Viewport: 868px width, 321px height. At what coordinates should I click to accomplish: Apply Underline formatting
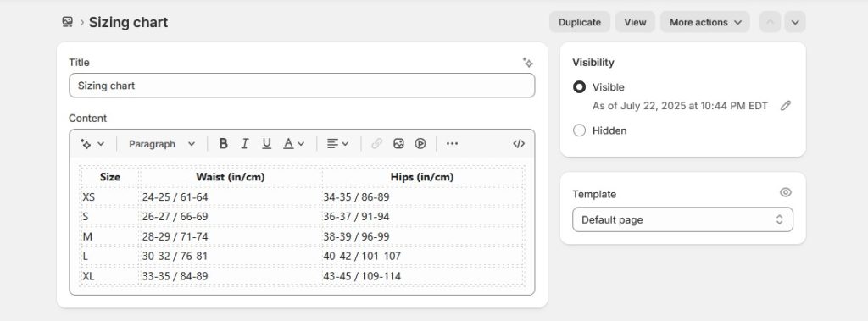[x=266, y=144]
